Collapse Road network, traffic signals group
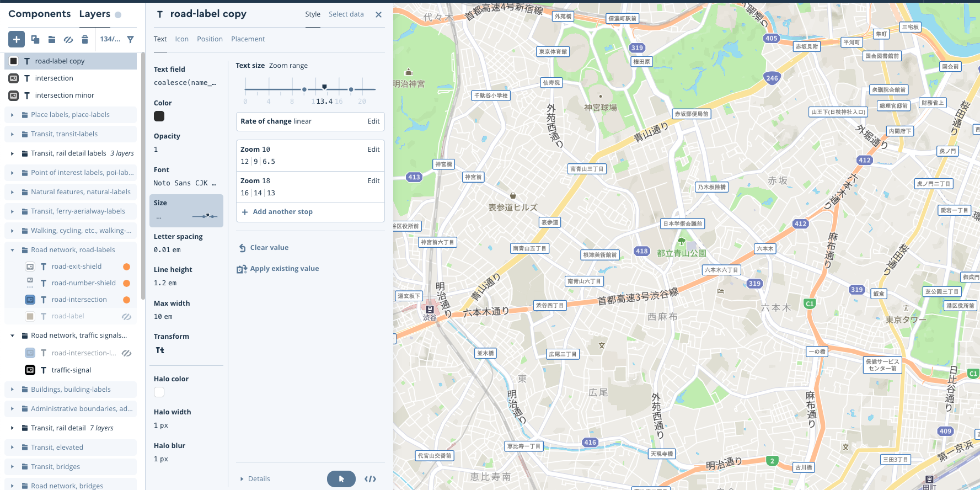 12,335
